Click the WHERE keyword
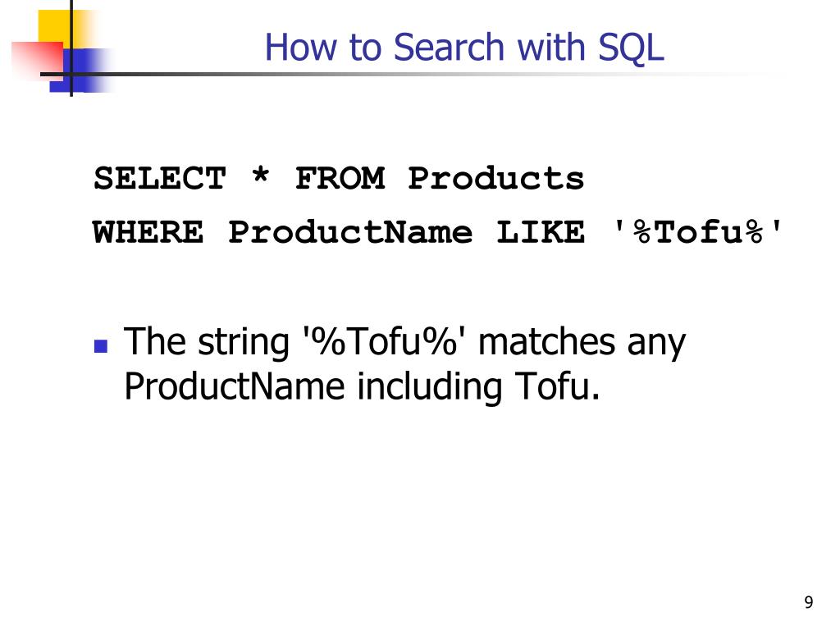This screenshot has height=630, width=840. [148, 232]
